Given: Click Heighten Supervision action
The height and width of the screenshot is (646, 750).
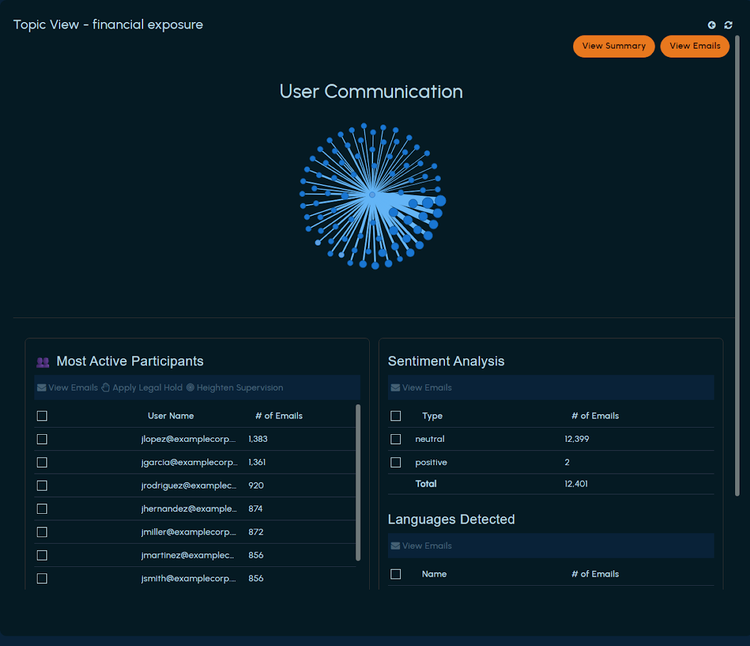Looking at the screenshot, I should pos(234,388).
